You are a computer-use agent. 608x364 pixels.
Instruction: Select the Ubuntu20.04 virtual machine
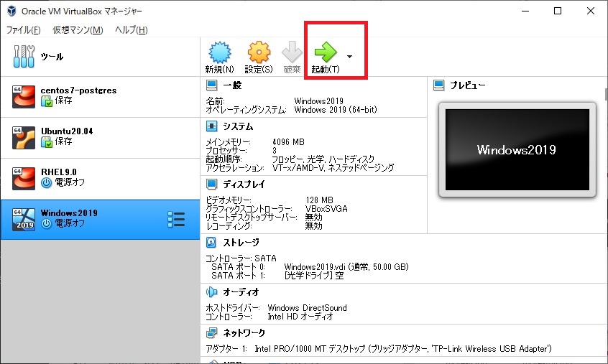(x=100, y=138)
